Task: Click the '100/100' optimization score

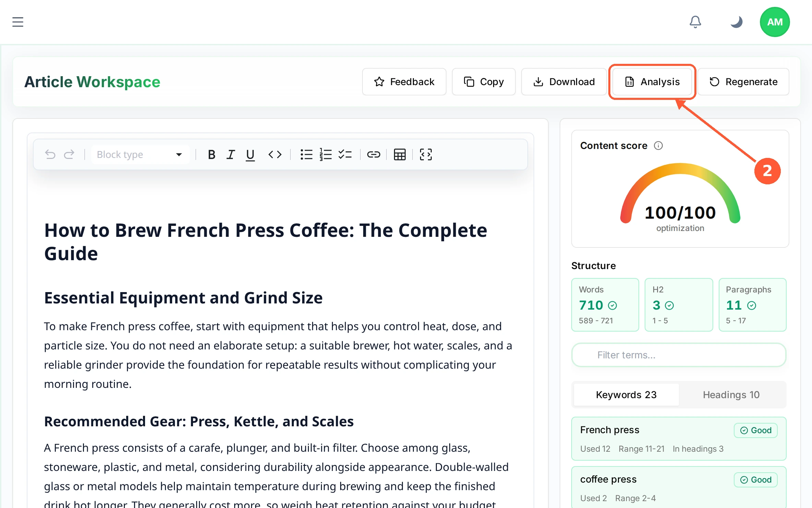Action: pos(680,213)
